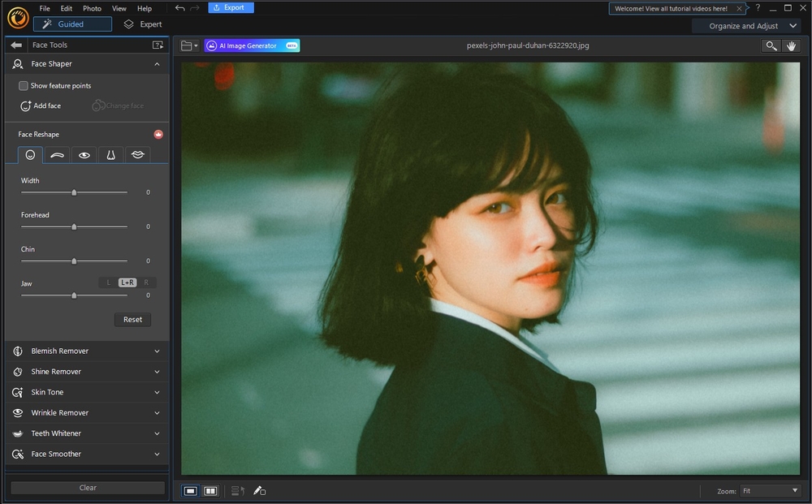Open the Zoom level dropdown
The height and width of the screenshot is (504, 812).
(767, 490)
